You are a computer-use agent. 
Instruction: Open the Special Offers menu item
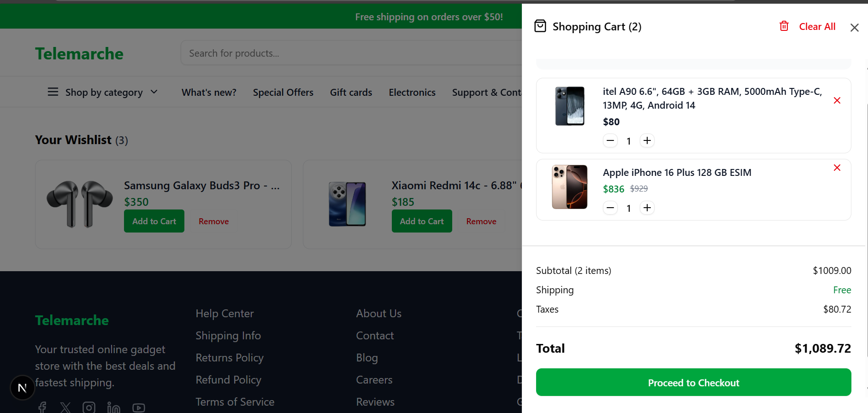pyautogui.click(x=283, y=92)
